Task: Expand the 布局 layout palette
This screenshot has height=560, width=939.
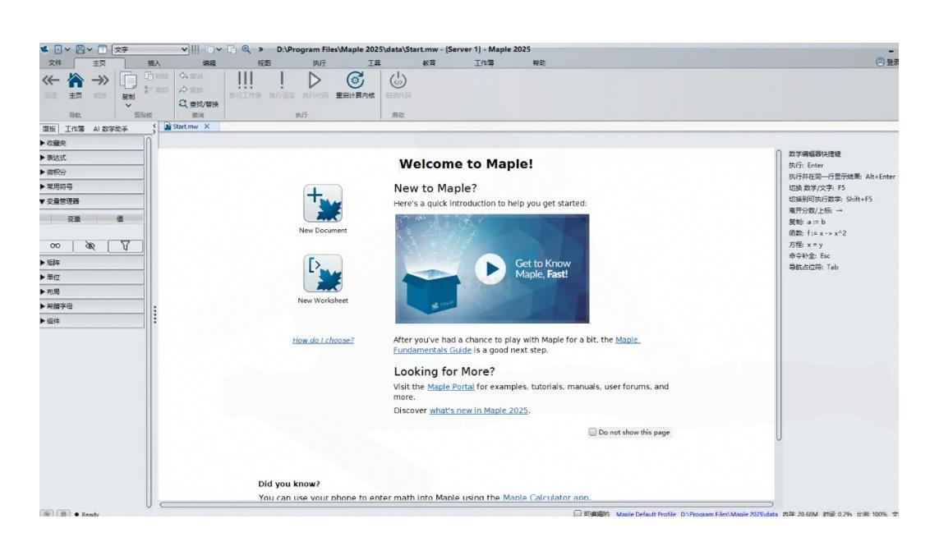Action: (92, 292)
